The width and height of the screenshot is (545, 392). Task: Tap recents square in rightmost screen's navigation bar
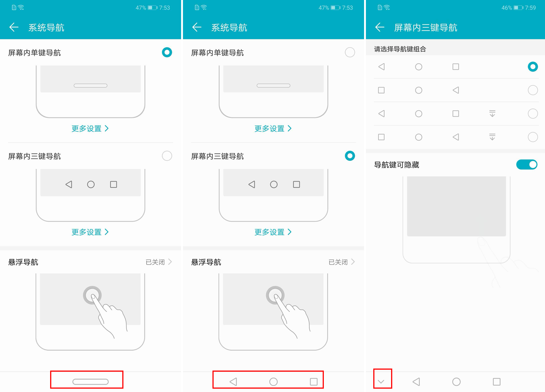tap(497, 381)
